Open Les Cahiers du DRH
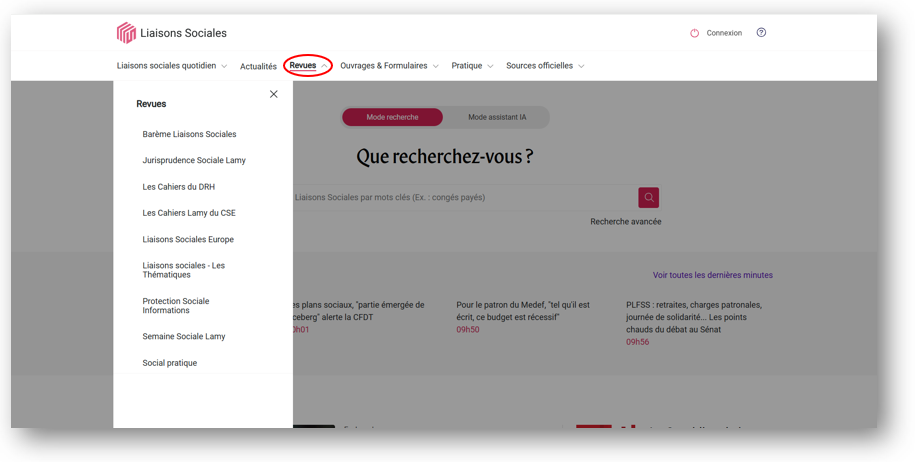This screenshot has height=462, width=915. [179, 187]
